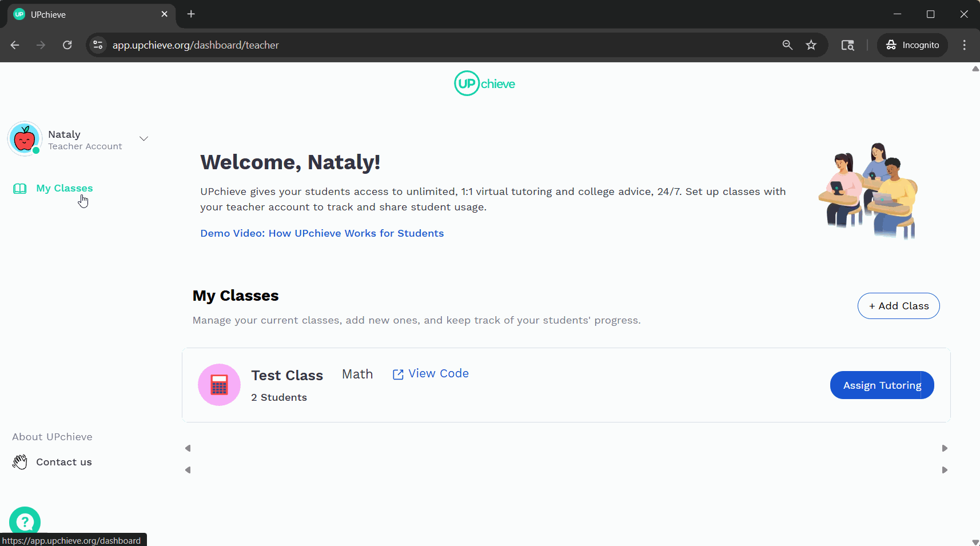Maximize the browser window
980x546 pixels.
pyautogui.click(x=930, y=14)
